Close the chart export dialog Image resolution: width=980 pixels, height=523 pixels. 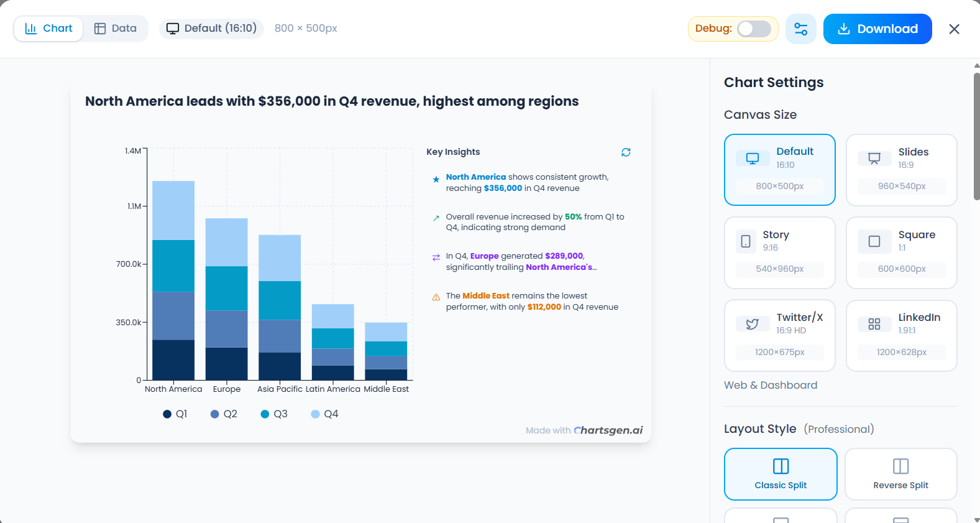point(954,29)
